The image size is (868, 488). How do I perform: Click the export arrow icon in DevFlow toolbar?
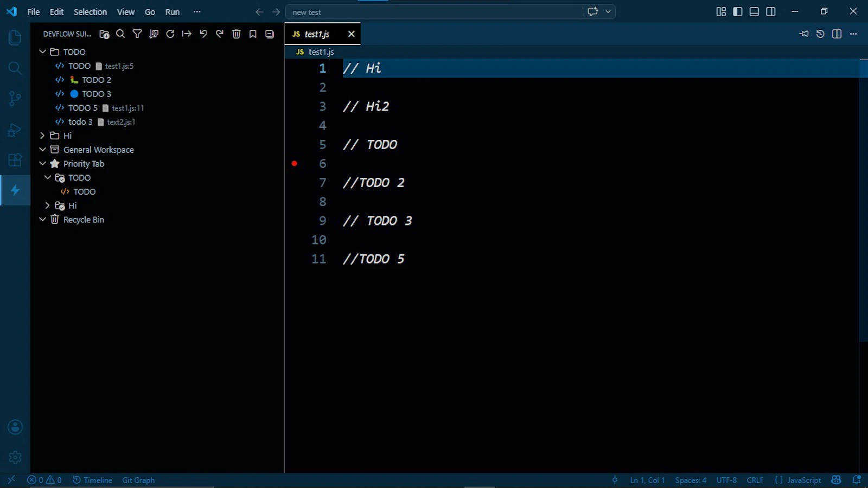[x=187, y=34]
